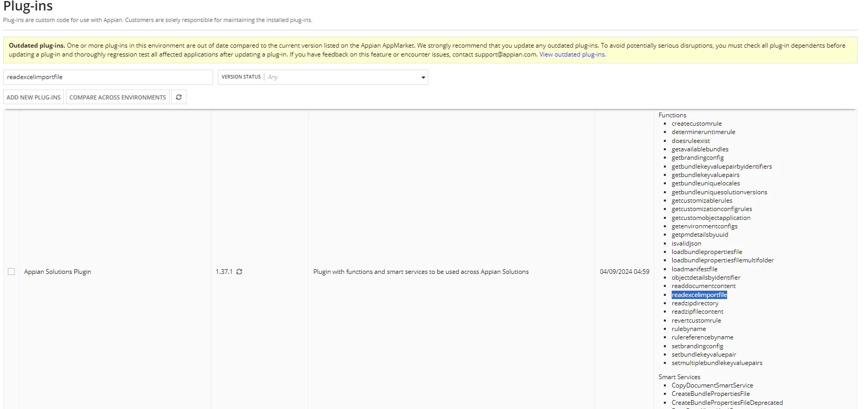
Task: Click the setbrandingconfig function entry
Action: tap(697, 346)
